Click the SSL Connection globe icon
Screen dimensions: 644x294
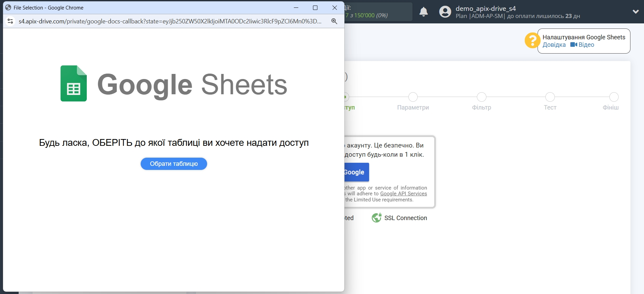[377, 218]
